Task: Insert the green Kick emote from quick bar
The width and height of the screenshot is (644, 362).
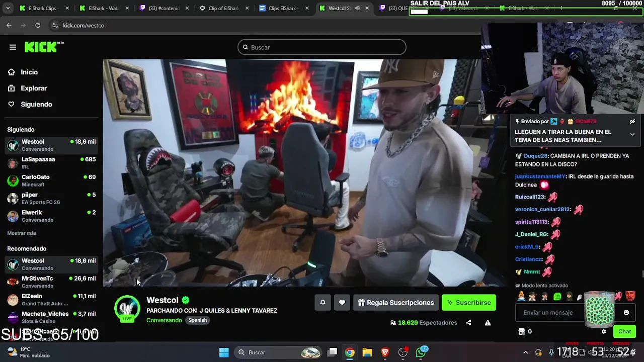Action: click(557, 297)
